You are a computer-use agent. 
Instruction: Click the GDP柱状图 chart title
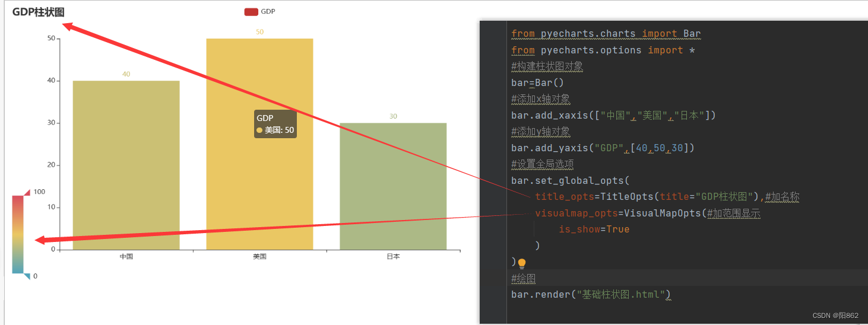point(38,12)
